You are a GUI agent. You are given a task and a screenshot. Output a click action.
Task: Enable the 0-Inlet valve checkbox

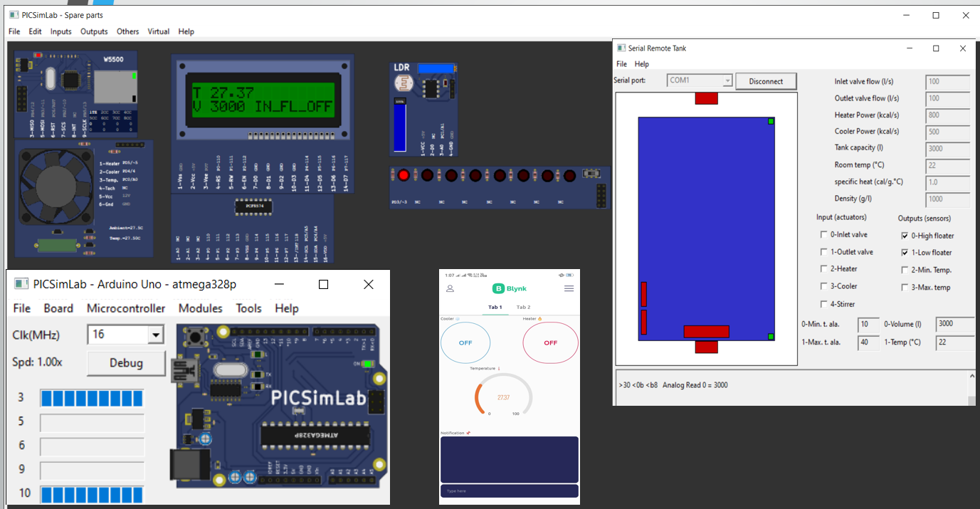point(824,234)
